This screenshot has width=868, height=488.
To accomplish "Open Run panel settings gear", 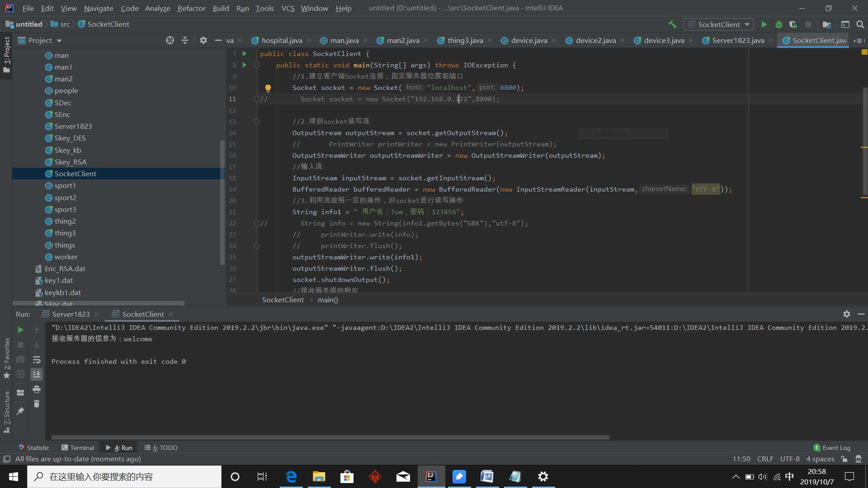I will [847, 314].
